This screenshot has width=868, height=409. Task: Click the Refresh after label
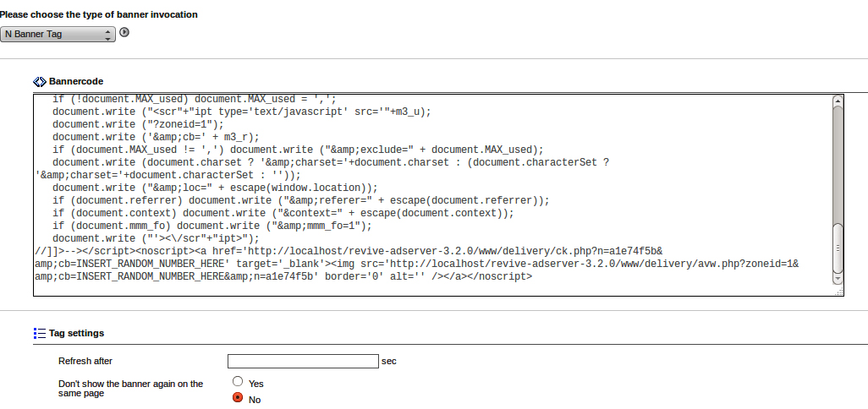85,361
